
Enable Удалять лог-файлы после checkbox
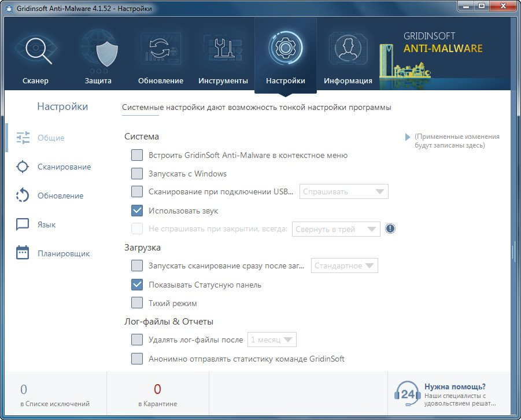click(137, 340)
